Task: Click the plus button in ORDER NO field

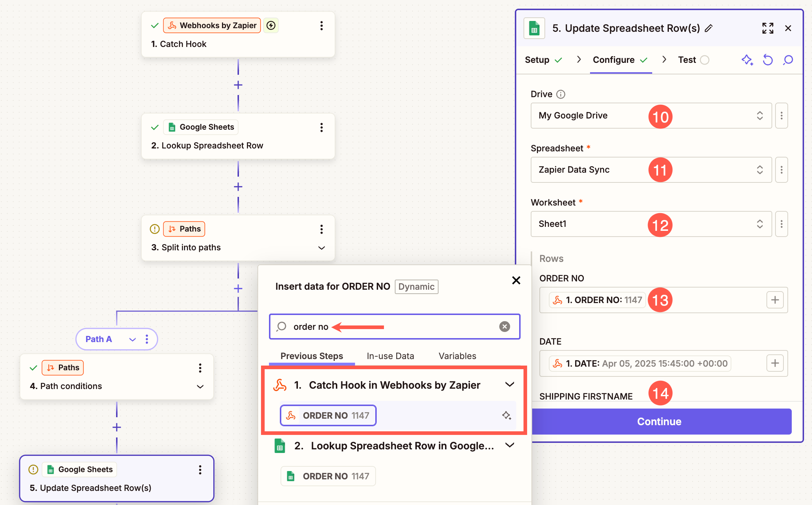Action: [775, 300]
